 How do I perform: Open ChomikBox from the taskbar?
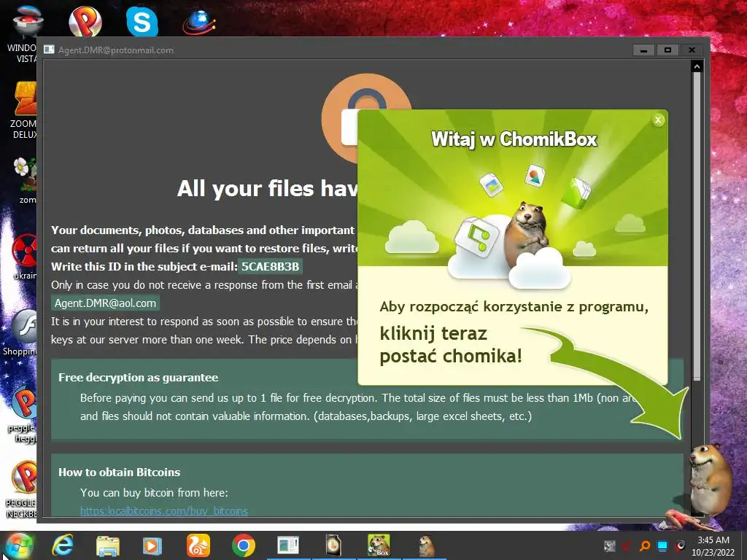(379, 545)
